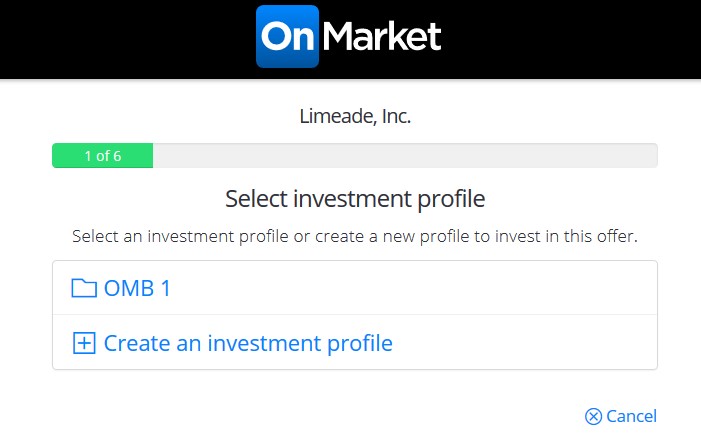Click the OnMarket logo in the header
This screenshot has width=701, height=436.
click(349, 37)
